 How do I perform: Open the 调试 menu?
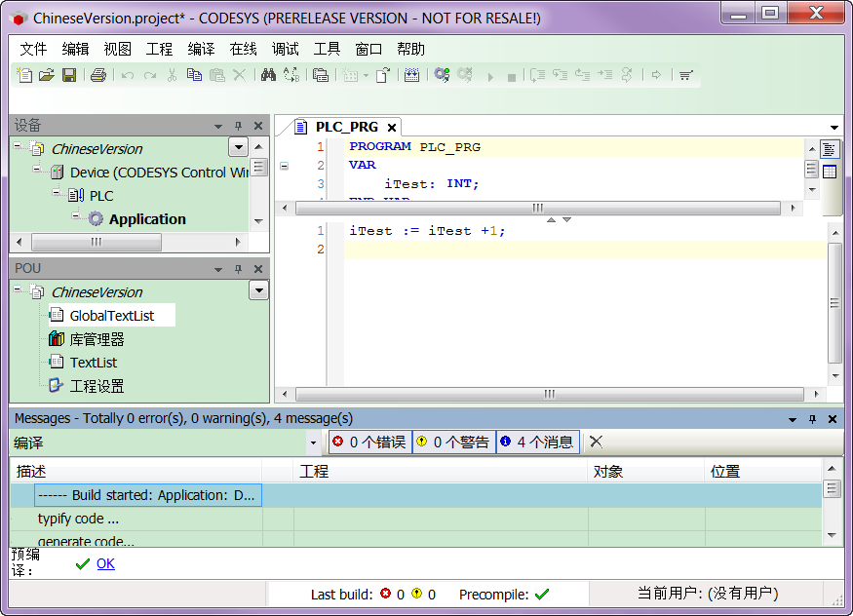click(x=285, y=50)
